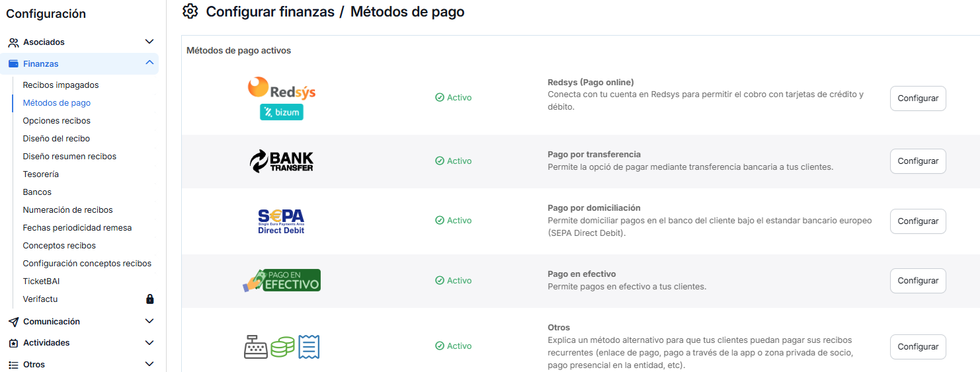
Task: Click the SEPA Direct Debit logo
Action: coord(282,221)
